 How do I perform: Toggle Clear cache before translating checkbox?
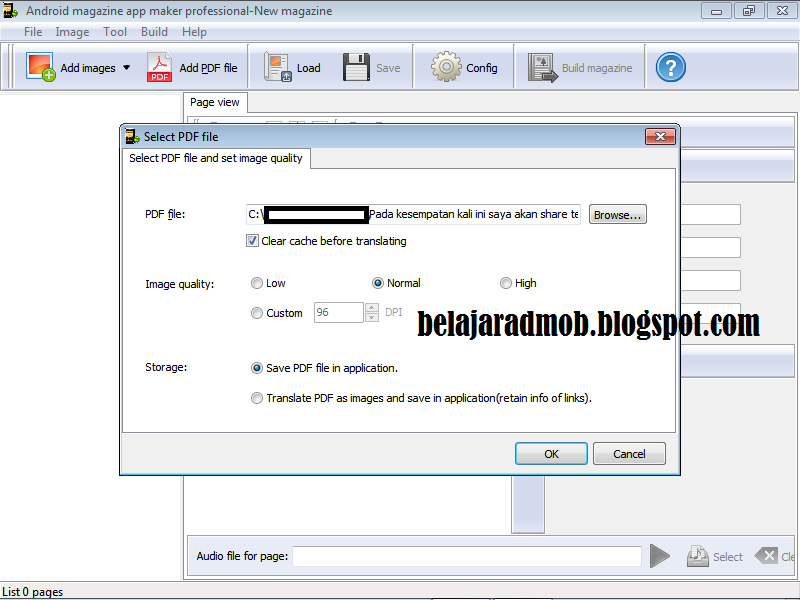(x=252, y=241)
